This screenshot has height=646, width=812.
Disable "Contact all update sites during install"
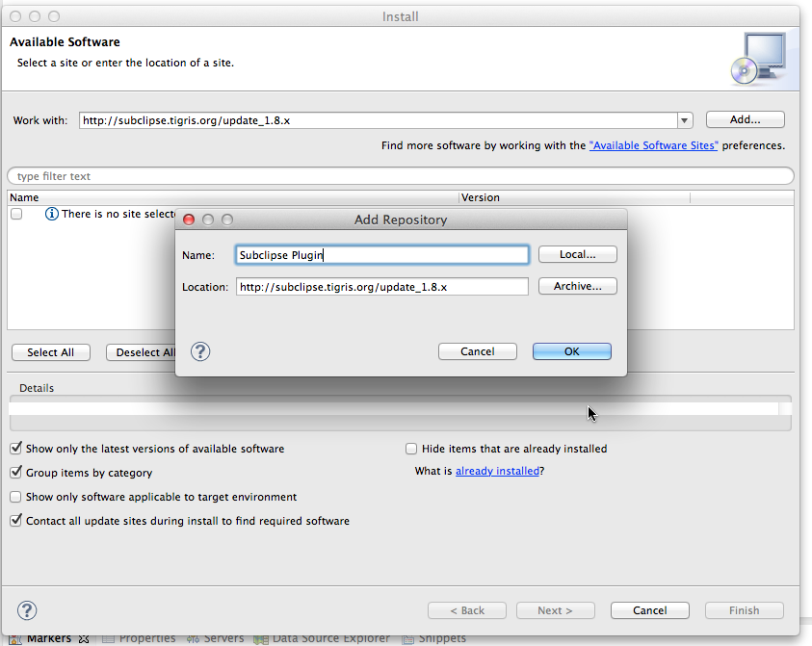[x=15, y=521]
